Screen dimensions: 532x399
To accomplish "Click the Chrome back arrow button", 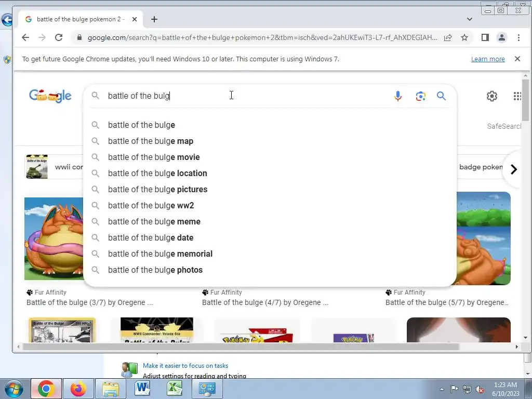I will [x=25, y=37].
